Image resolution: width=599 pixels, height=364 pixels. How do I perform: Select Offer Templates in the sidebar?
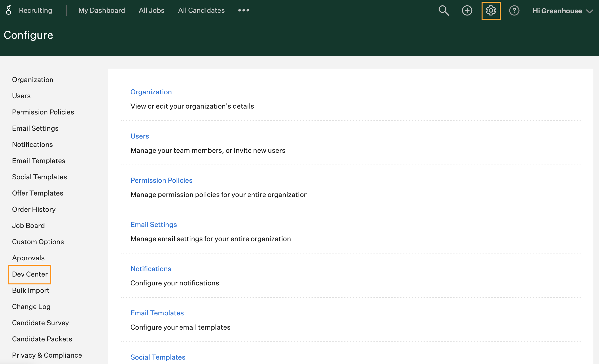click(x=38, y=193)
